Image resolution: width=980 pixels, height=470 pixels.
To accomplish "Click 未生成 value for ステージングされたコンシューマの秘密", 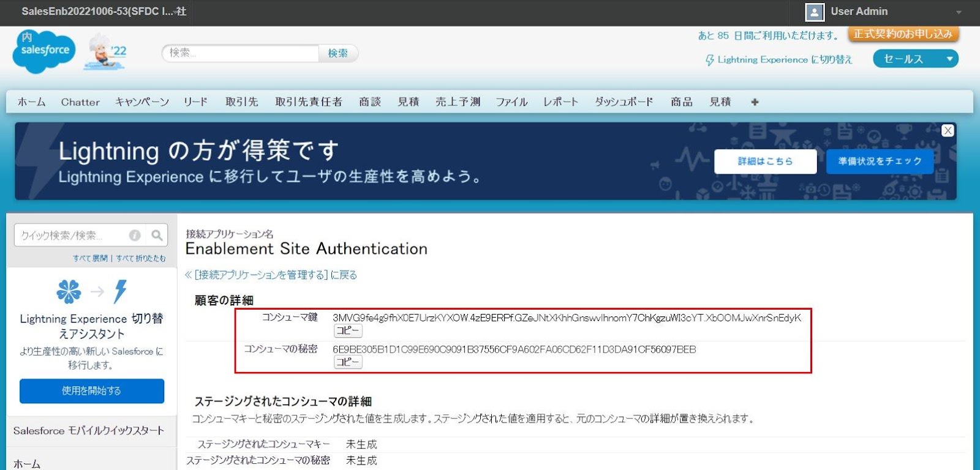I will pyautogui.click(x=361, y=460).
